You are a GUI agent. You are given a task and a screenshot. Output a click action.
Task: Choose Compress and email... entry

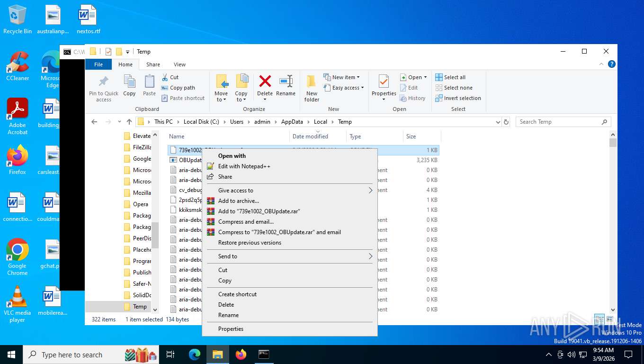pos(289,222)
